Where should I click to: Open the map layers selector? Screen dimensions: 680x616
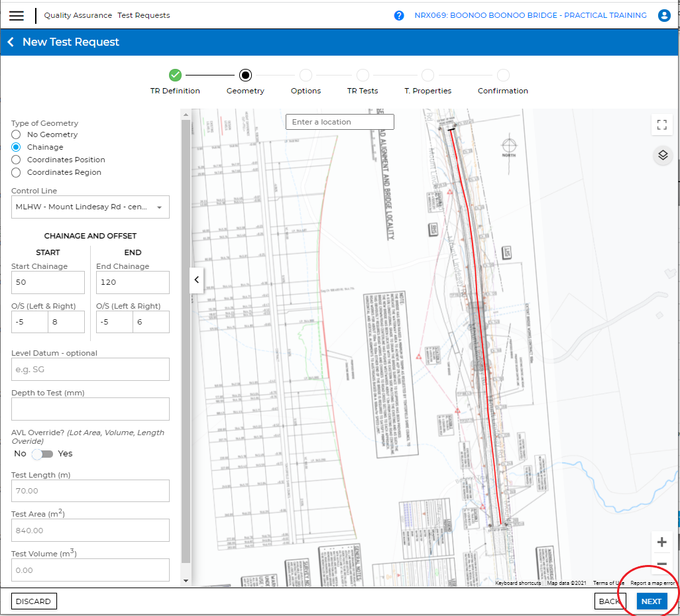pyautogui.click(x=661, y=156)
